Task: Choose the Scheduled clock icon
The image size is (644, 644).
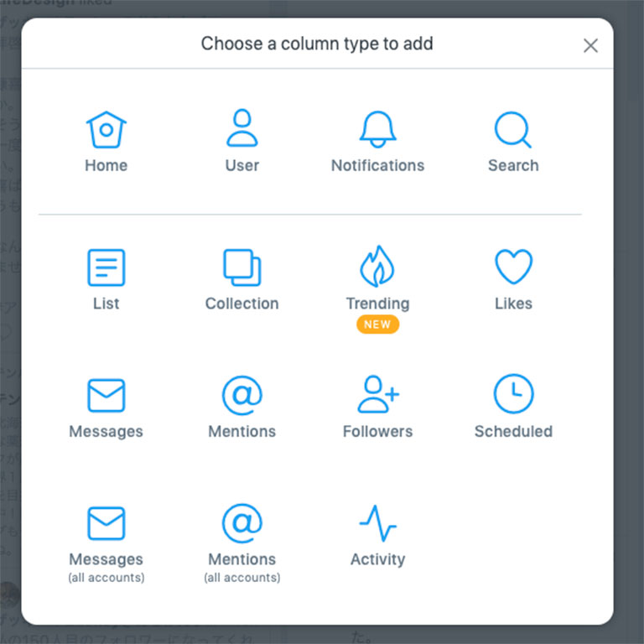Action: pos(512,394)
